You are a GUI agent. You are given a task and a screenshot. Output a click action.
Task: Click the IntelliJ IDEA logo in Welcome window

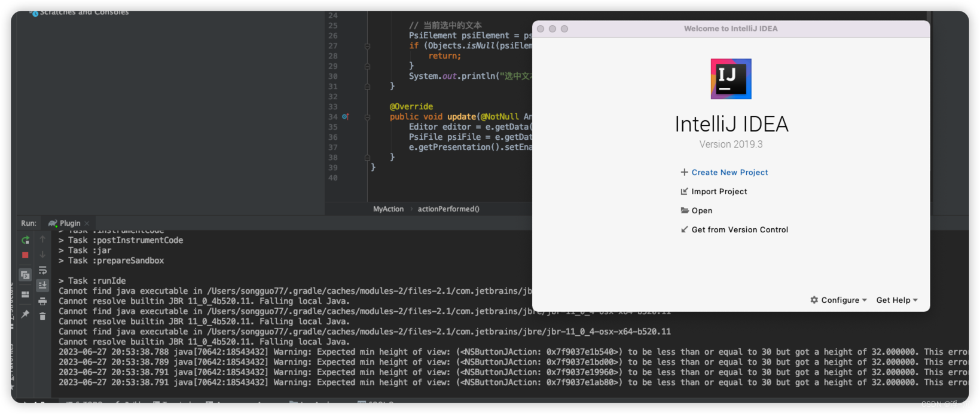[731, 79]
